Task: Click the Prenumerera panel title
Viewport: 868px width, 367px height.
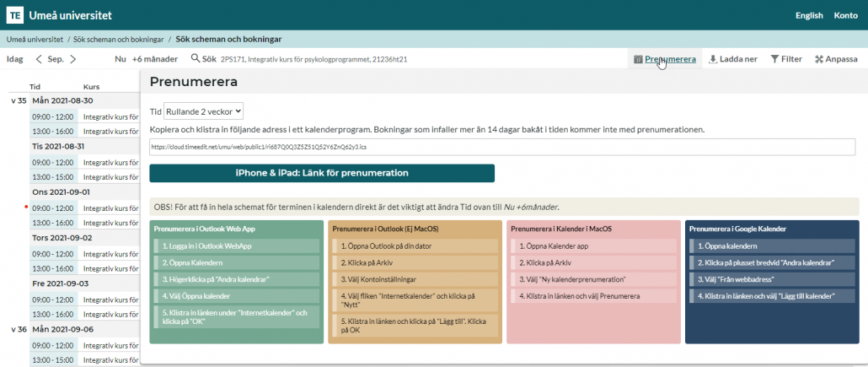Action: pos(194,82)
